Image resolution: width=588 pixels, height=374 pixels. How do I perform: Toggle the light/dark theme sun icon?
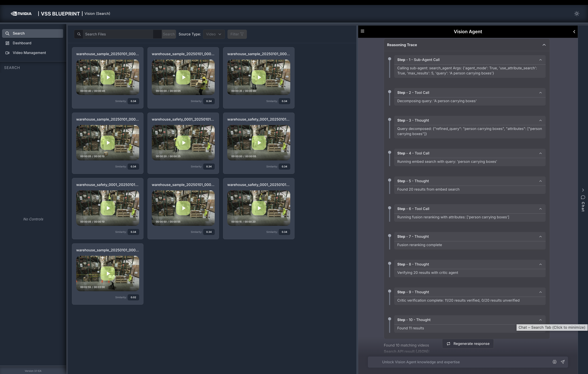point(577,14)
